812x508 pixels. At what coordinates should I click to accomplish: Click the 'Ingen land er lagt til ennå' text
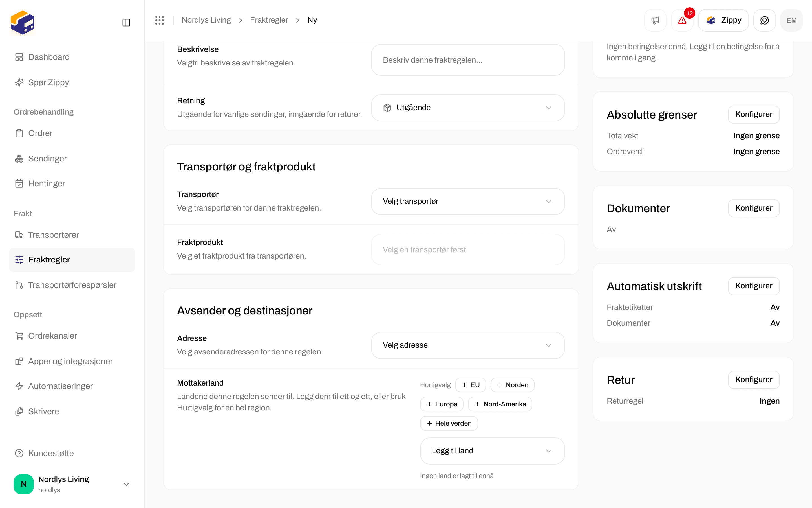[x=457, y=476]
